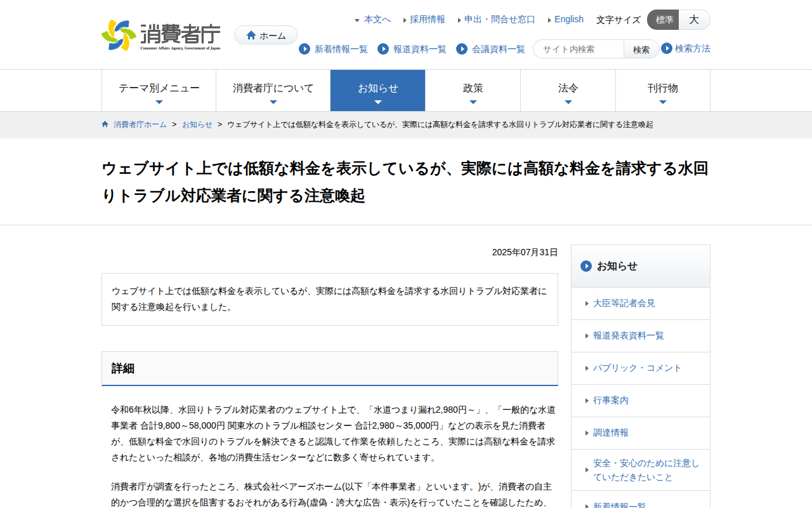Click the 文字サイズ label
The width and height of the screenshot is (812, 508).
619,20
